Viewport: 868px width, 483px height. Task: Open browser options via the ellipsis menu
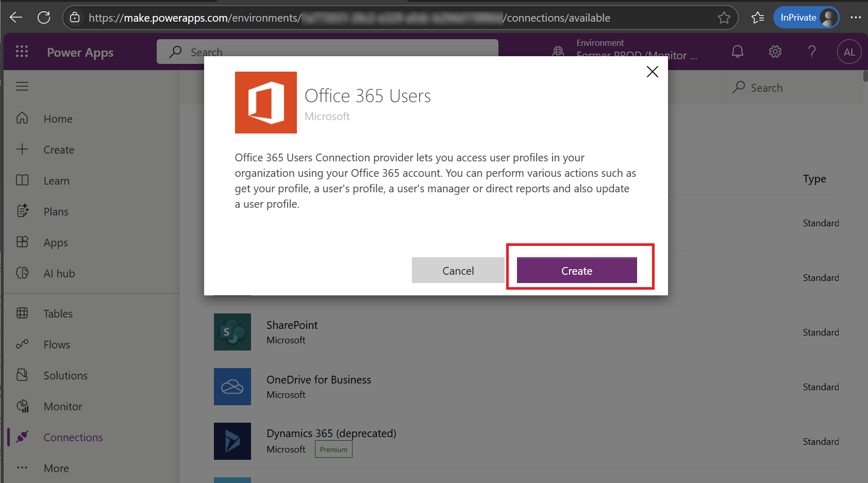(x=857, y=17)
